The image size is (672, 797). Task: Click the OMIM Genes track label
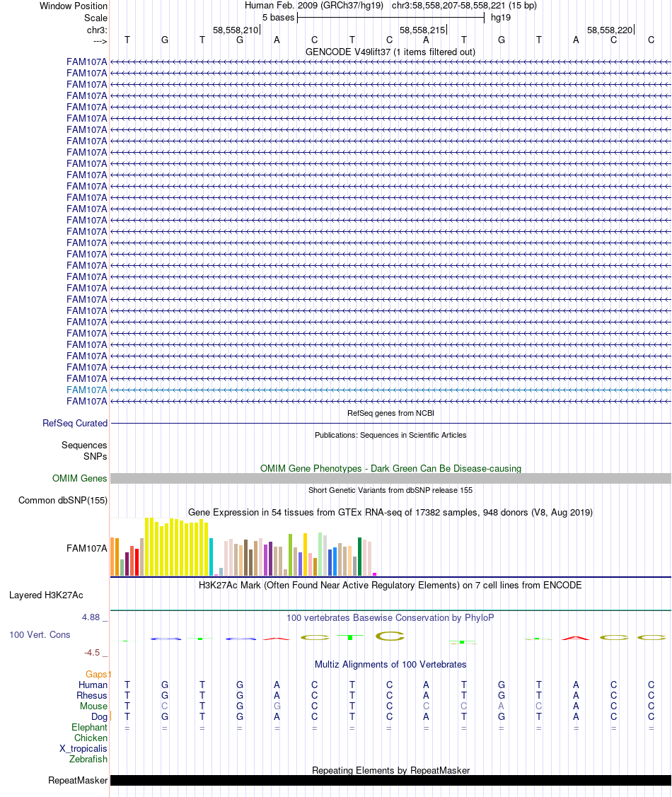(79, 478)
